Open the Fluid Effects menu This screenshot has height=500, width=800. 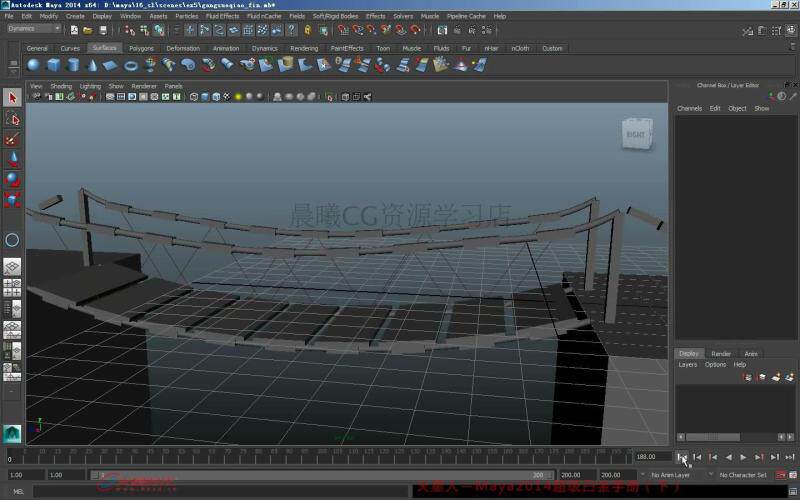(x=222, y=16)
